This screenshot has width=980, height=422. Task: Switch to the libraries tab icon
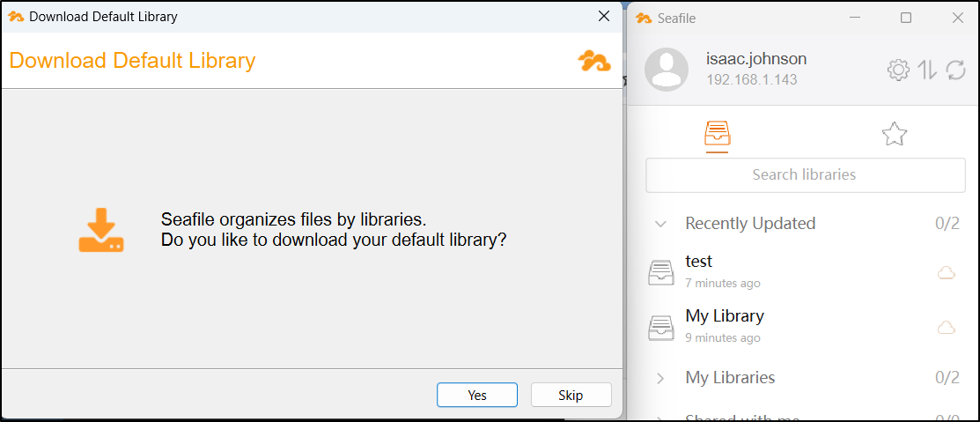(x=717, y=134)
